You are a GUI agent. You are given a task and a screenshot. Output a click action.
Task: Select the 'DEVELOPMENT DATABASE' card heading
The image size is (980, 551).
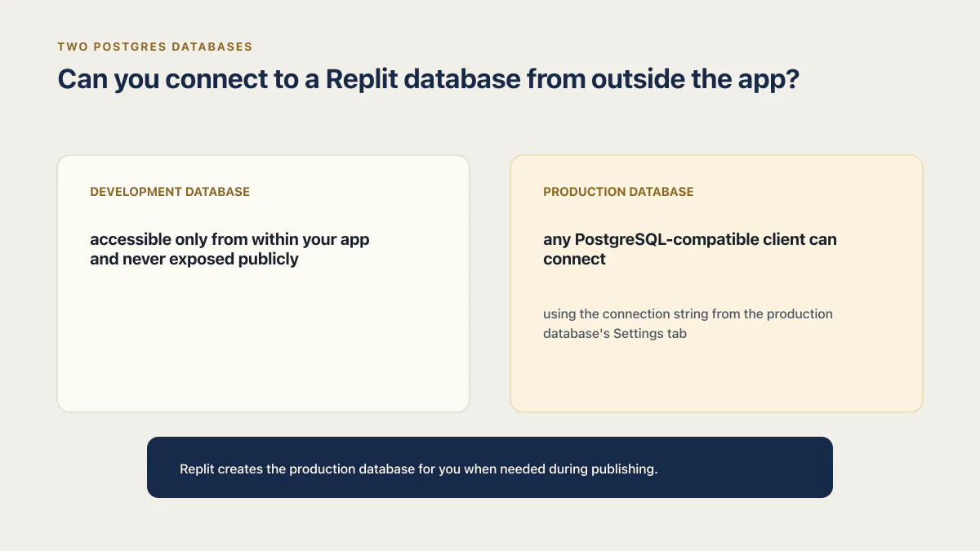coord(170,192)
